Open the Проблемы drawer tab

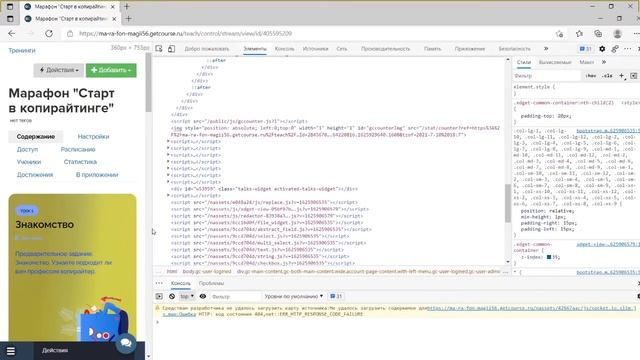pyautogui.click(x=211, y=283)
